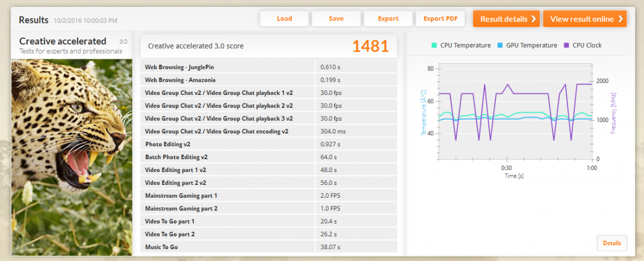
Task: Click the Time [s] axis label
Action: pyautogui.click(x=514, y=176)
